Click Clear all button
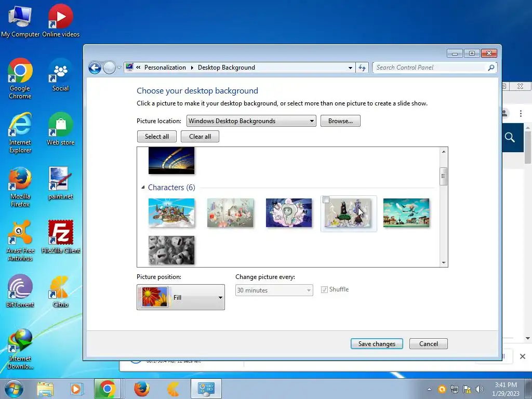This screenshot has width=532, height=399. [200, 137]
